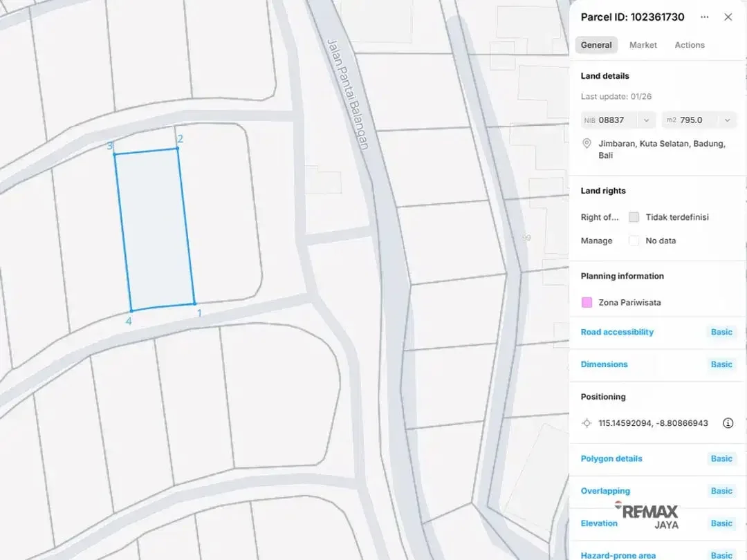Click the positioning crosshair icon

pos(587,423)
